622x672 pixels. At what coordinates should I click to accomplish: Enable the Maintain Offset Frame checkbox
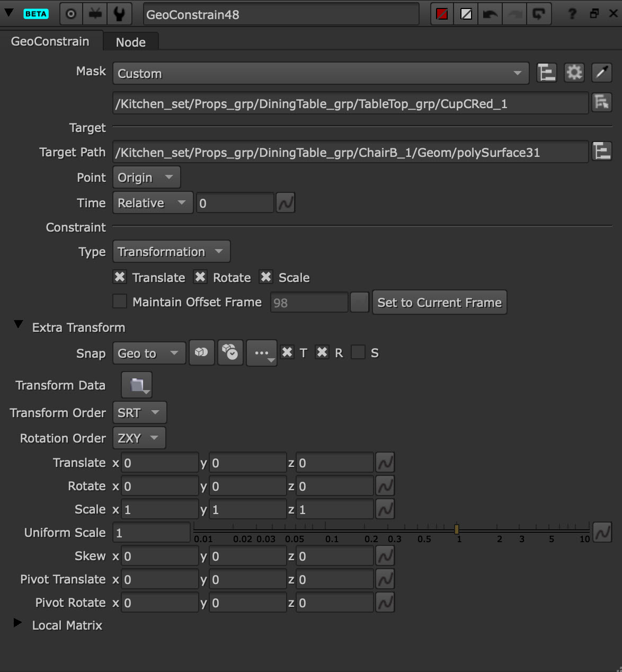tap(120, 302)
